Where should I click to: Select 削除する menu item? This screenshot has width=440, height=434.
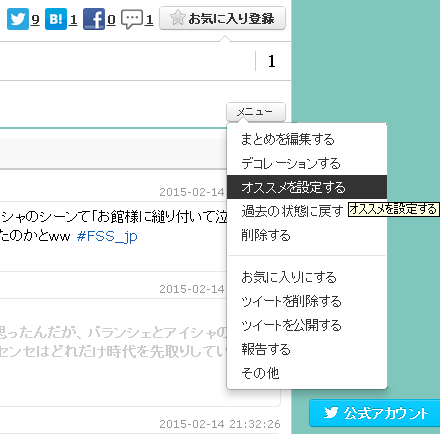coord(307,235)
